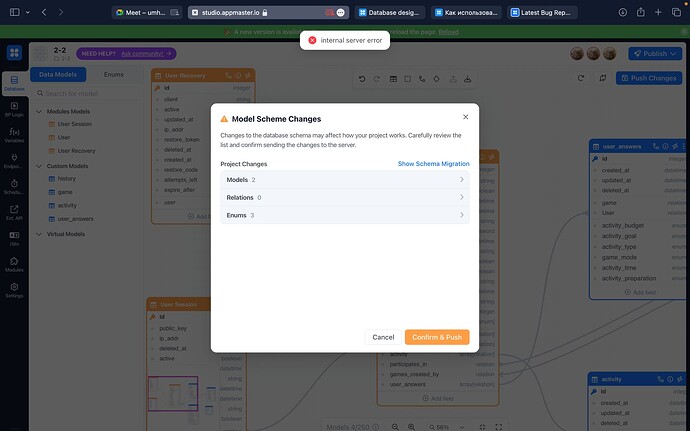Focus the Search for model field
This screenshot has width=690, height=431.
pos(88,93)
